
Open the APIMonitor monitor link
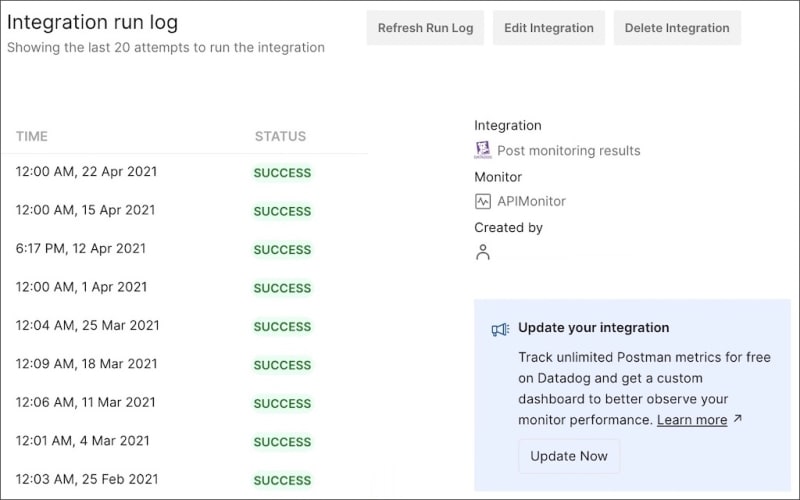[x=531, y=201]
